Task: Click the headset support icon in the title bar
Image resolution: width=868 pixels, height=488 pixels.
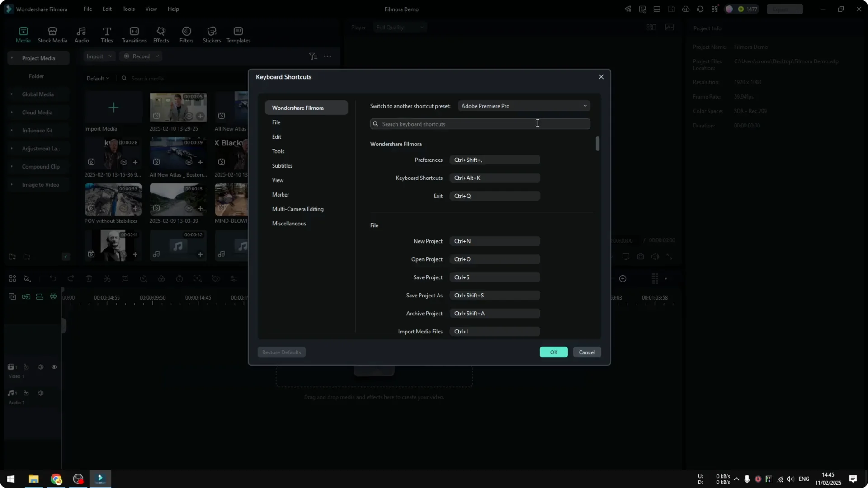Action: click(x=700, y=9)
